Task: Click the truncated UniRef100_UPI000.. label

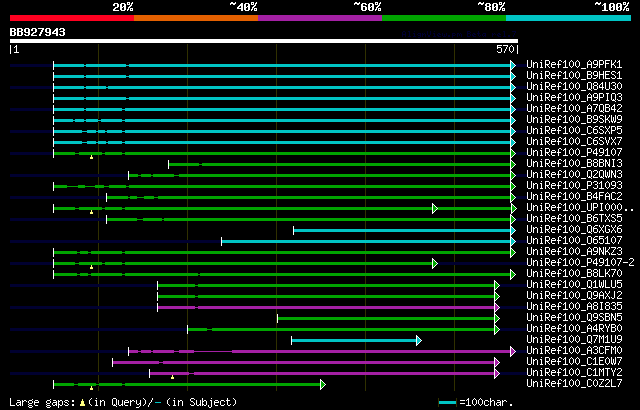Action: [x=580, y=208]
